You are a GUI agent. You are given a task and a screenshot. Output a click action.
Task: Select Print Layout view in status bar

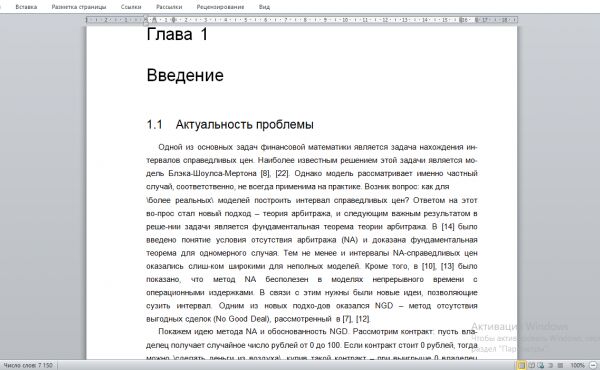coord(521,365)
